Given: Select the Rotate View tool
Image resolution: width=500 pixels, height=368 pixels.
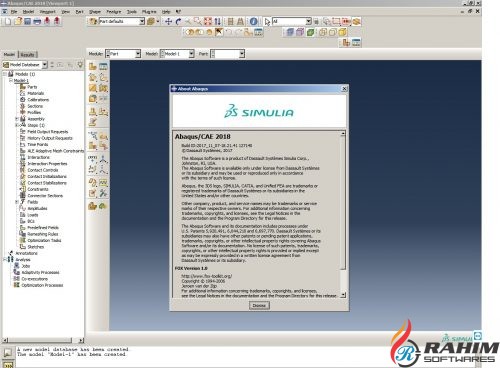Looking at the screenshot, I should (178, 22).
